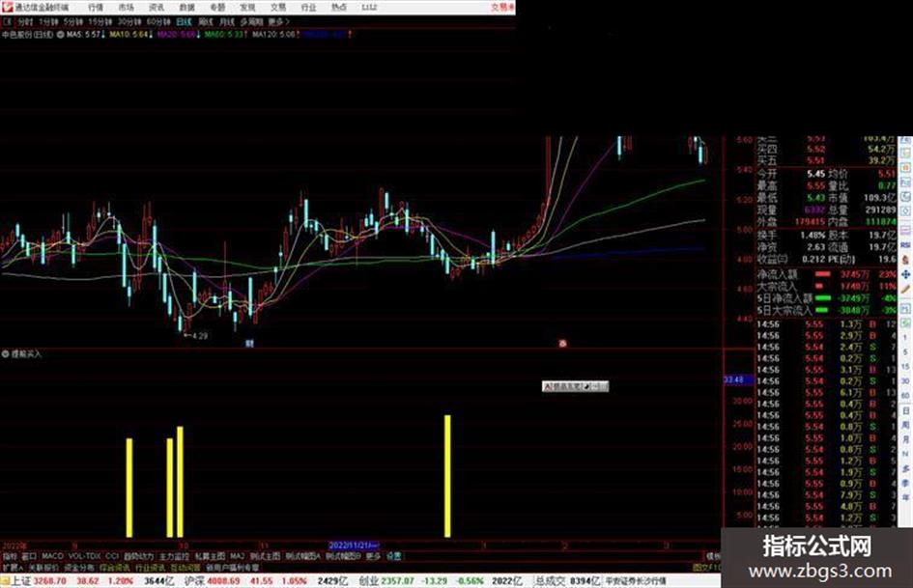Image resolution: width=913 pixels, height=588 pixels.
Task: Switch to the 5分钟 period tab
Action: point(72,22)
